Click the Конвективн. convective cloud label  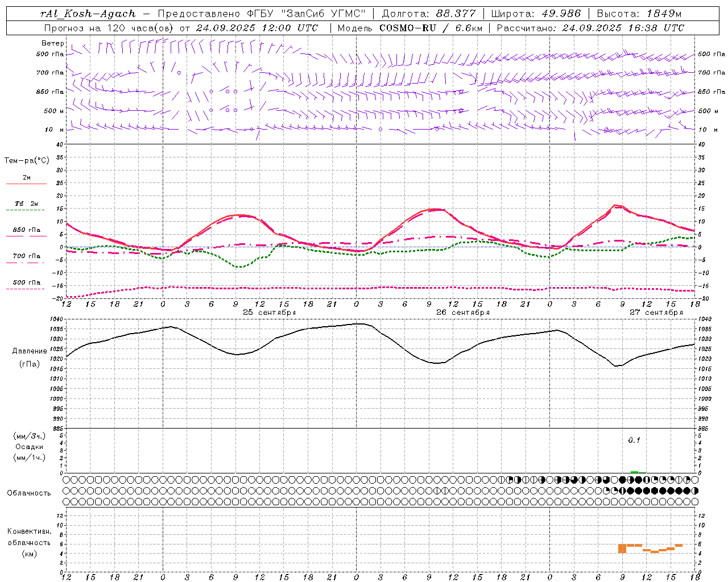coord(30,531)
